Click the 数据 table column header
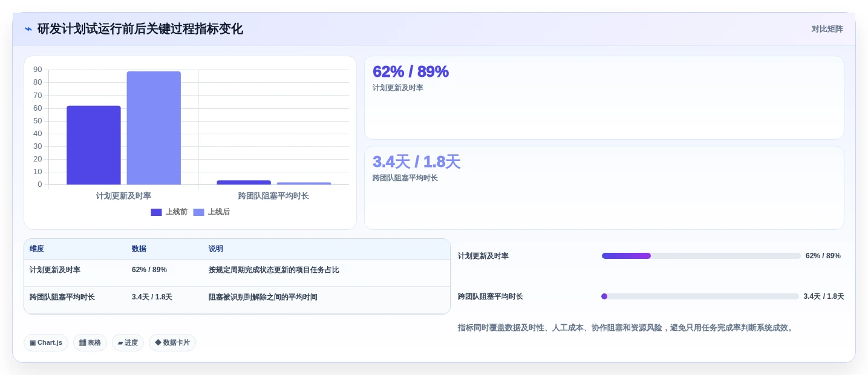The width and height of the screenshot is (868, 375). tap(139, 249)
